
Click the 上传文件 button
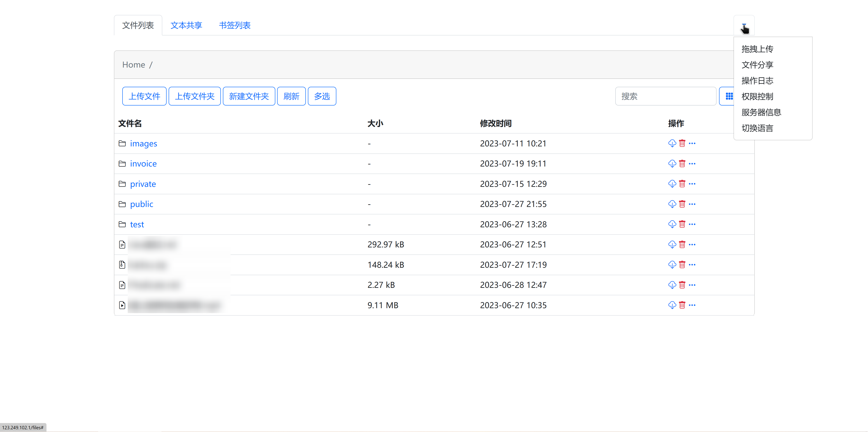(x=144, y=96)
